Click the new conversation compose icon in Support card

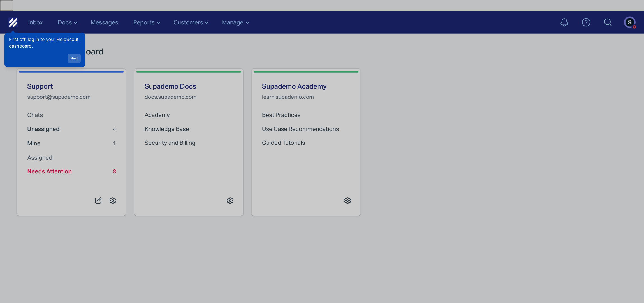(x=98, y=201)
